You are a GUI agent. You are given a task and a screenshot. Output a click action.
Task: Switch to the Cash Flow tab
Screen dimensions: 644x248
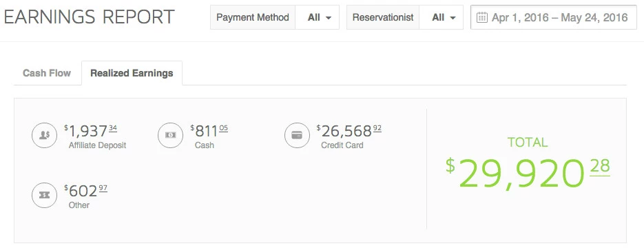click(47, 73)
